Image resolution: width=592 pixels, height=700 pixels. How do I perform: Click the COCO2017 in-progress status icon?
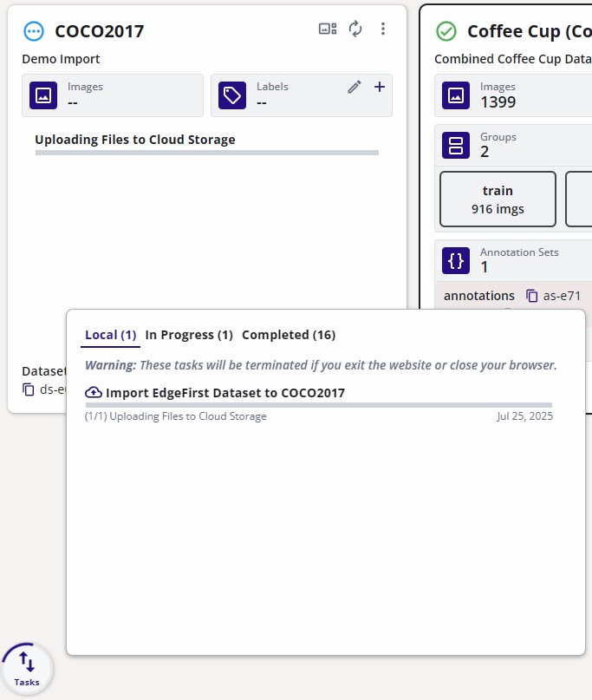[x=33, y=31]
